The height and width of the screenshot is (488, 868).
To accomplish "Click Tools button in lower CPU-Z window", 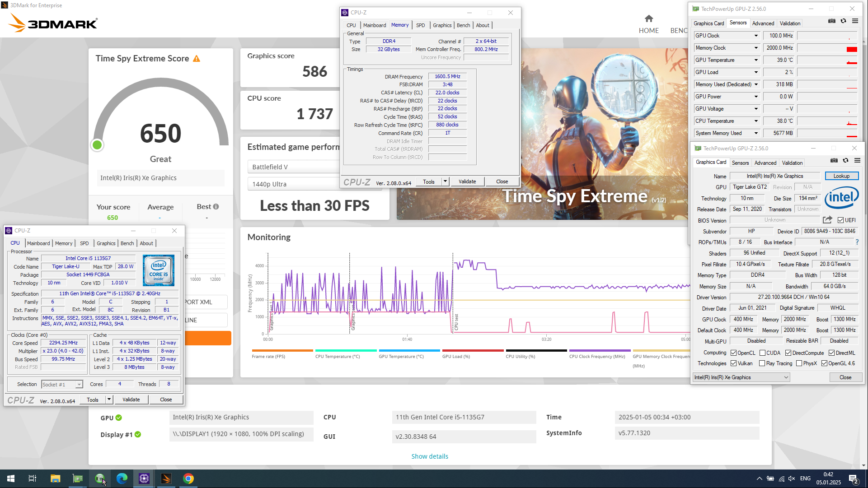I will click(93, 400).
